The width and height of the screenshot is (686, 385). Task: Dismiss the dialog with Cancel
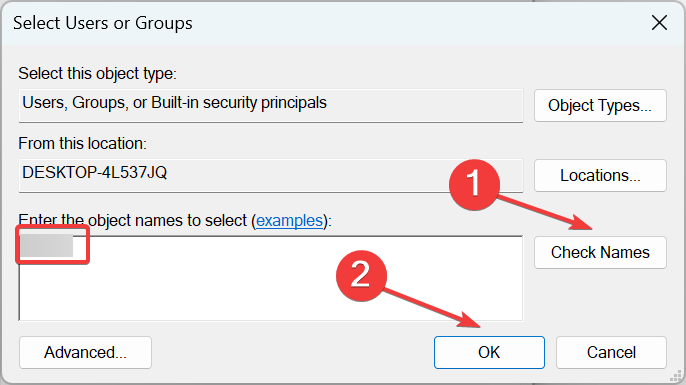pyautogui.click(x=611, y=352)
